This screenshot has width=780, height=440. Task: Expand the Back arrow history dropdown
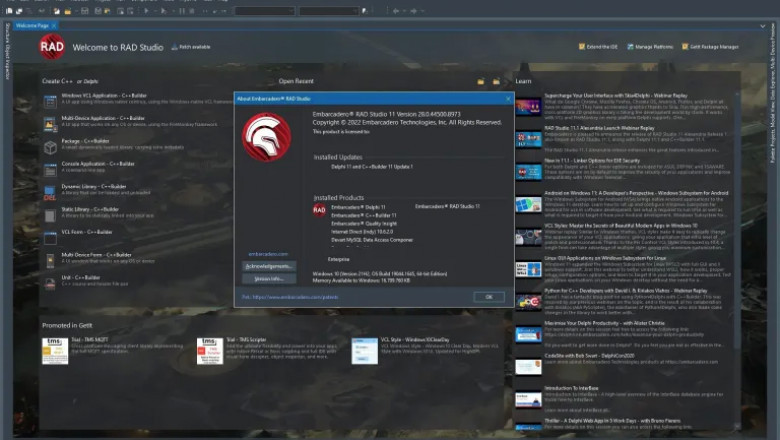[x=404, y=10]
